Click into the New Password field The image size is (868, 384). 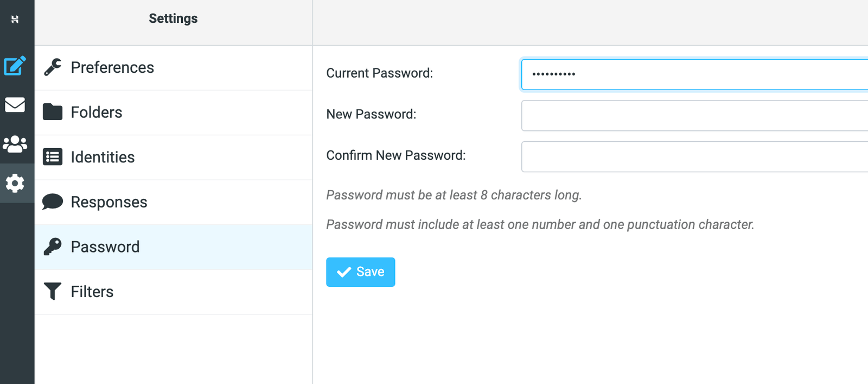(694, 116)
